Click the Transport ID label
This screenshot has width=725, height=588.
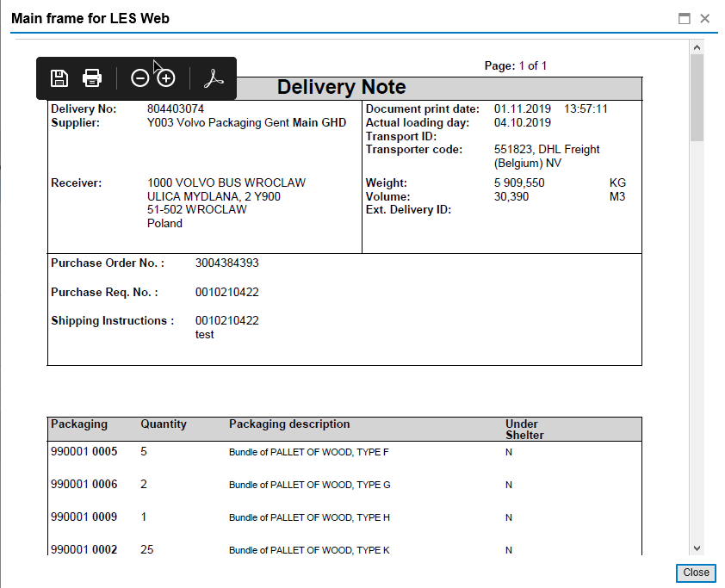pyautogui.click(x=401, y=136)
